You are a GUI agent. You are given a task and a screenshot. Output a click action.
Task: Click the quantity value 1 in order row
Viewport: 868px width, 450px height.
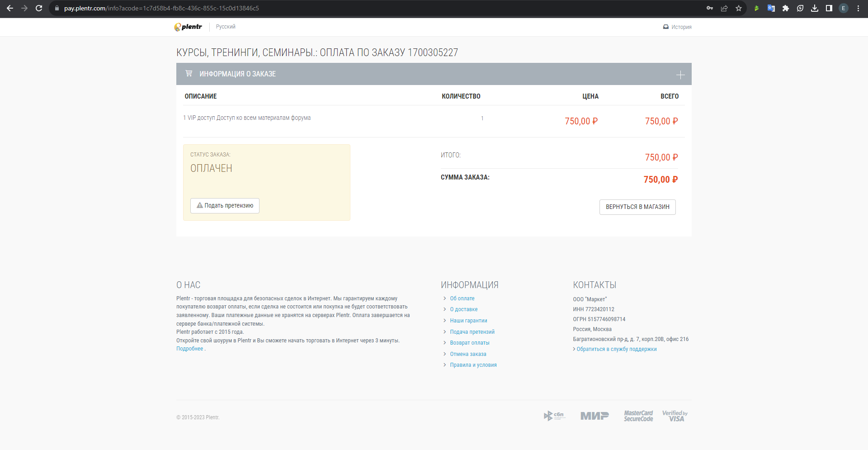[482, 118]
